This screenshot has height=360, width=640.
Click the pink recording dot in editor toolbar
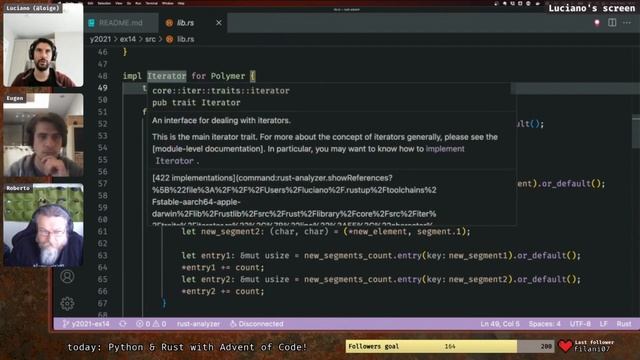click(597, 23)
